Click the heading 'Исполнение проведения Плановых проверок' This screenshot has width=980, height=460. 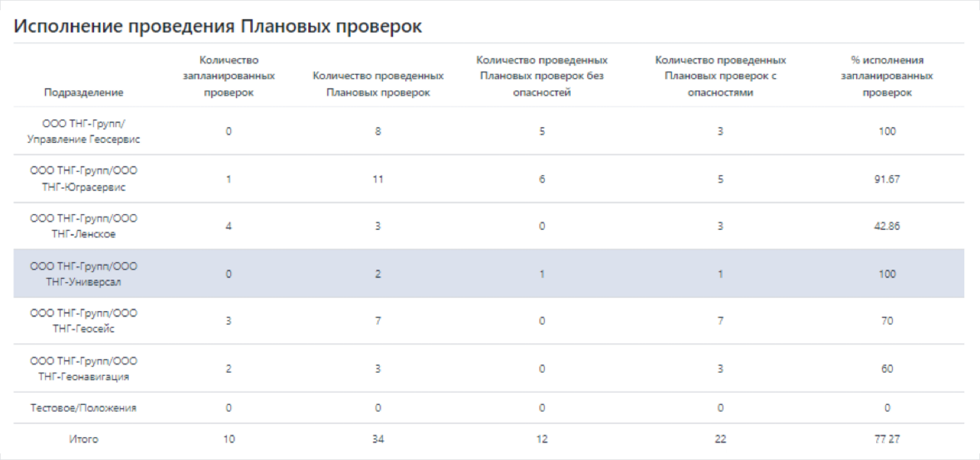(217, 27)
